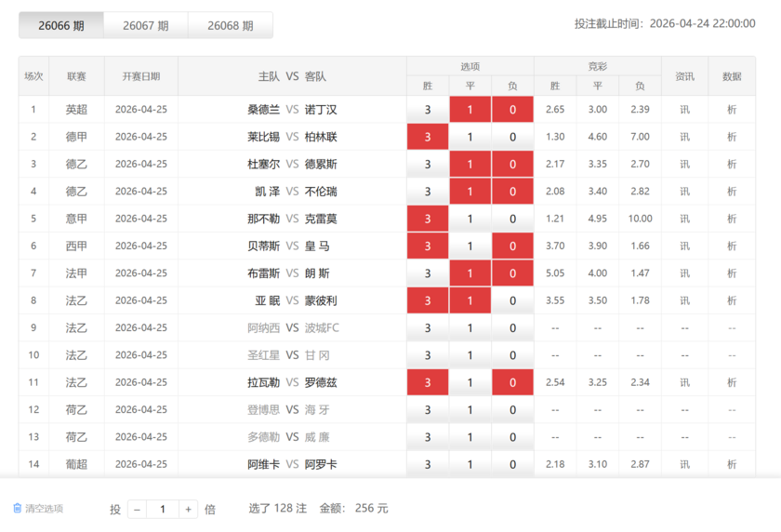Focus the bet multiplier input field
The height and width of the screenshot is (532, 781).
coord(163,509)
